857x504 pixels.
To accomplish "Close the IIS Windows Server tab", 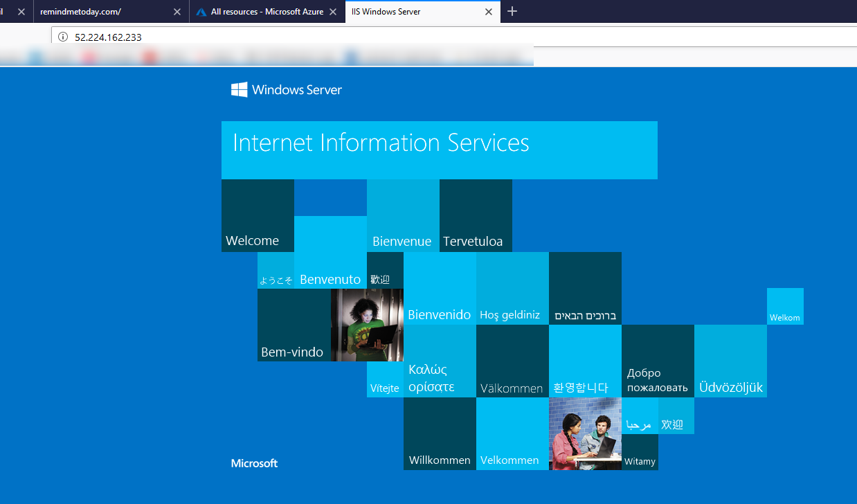I will pos(489,12).
